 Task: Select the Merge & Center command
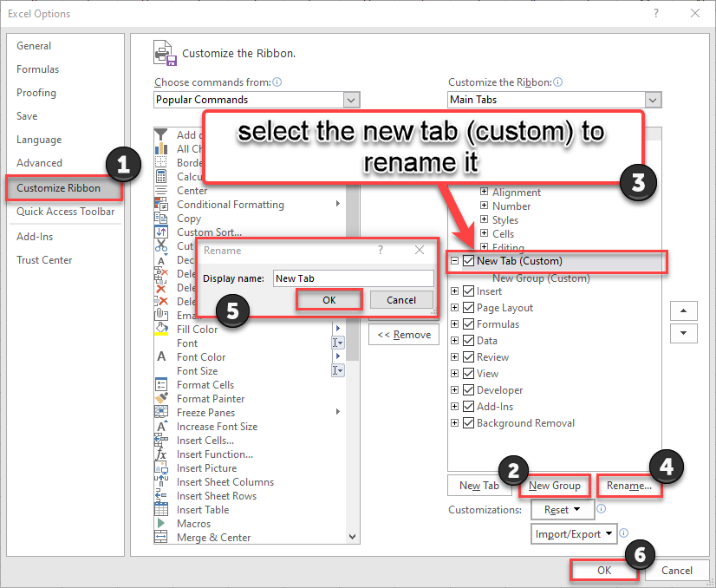pyautogui.click(x=161, y=537)
